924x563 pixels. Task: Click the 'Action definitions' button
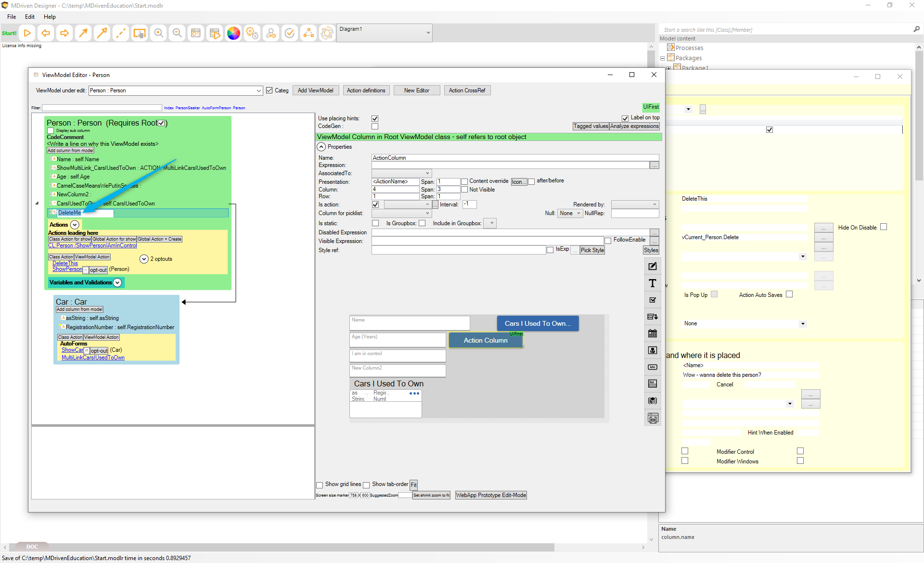366,90
